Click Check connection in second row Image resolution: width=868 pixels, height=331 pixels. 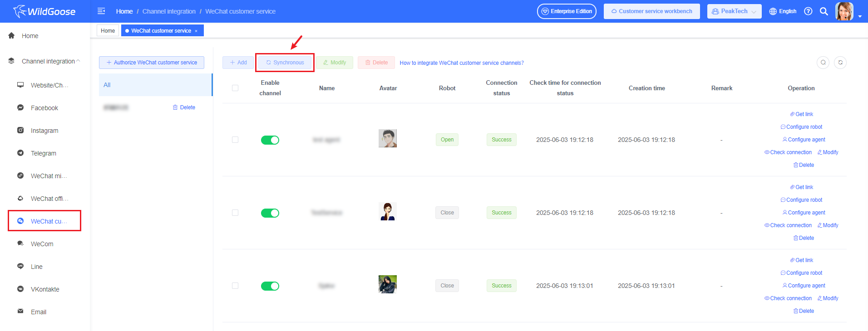click(x=788, y=225)
